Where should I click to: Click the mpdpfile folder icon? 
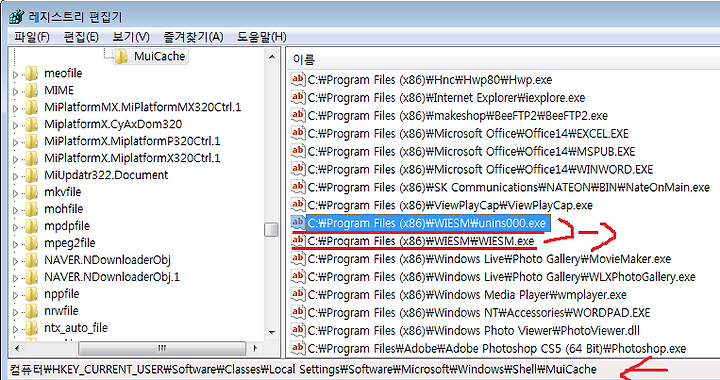tap(31, 226)
